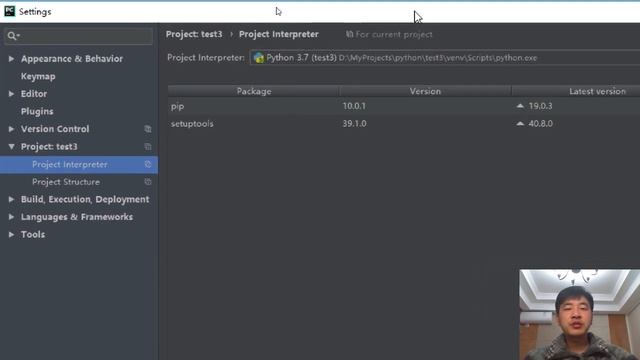This screenshot has width=640, height=360.
Task: Focus the settings search field
Action: 79,36
